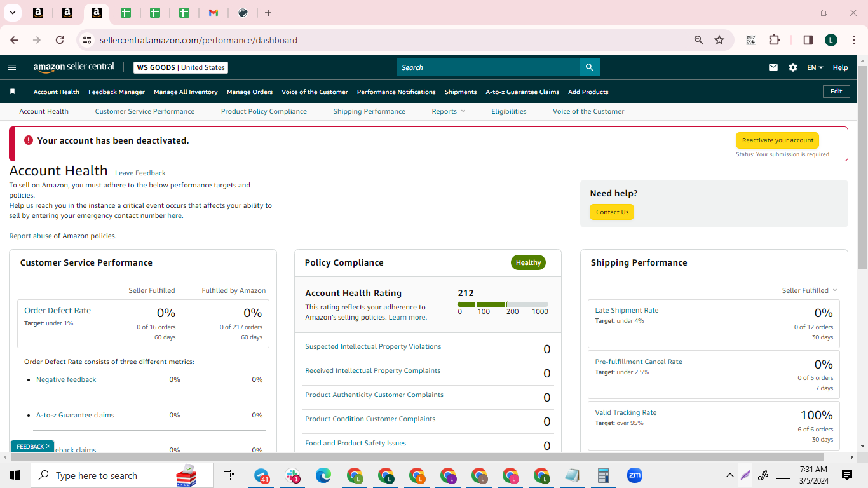Viewport: 868px width, 488px height.
Task: Open the Late Shipment Rate link
Action: point(627,310)
